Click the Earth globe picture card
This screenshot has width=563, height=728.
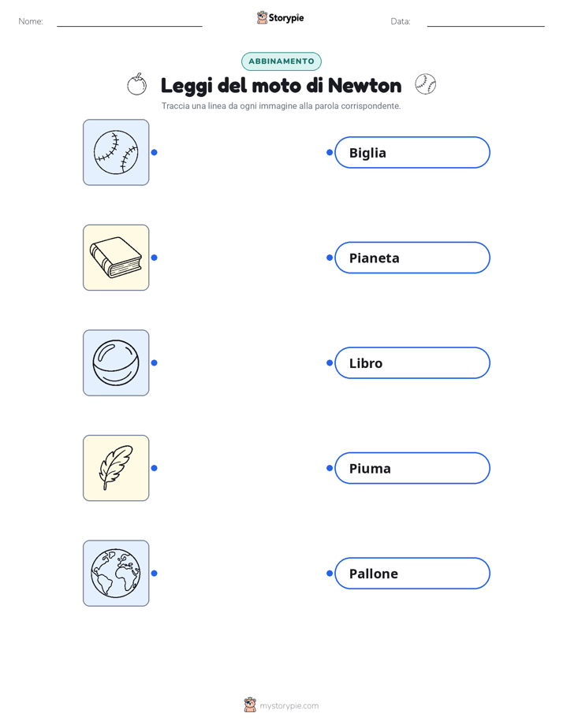point(116,573)
